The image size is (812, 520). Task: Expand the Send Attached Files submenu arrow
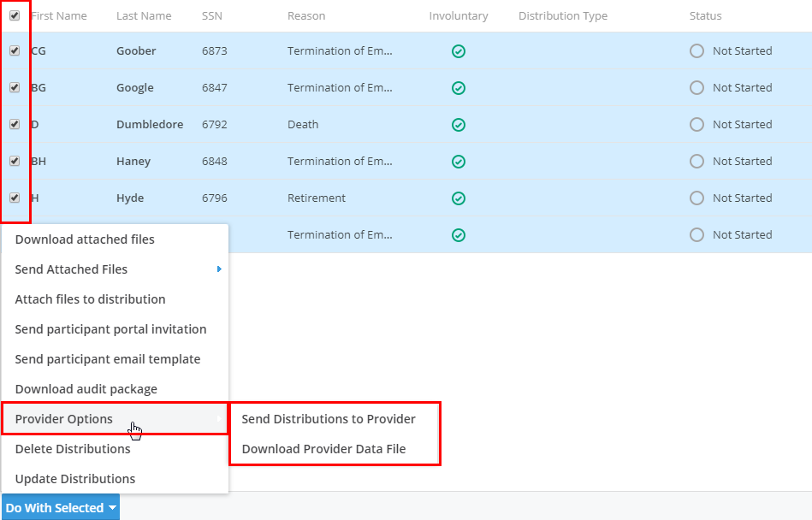[x=219, y=269]
